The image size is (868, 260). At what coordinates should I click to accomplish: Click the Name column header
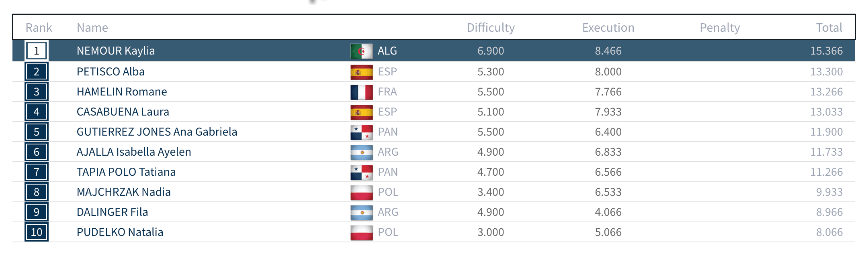coord(92,28)
